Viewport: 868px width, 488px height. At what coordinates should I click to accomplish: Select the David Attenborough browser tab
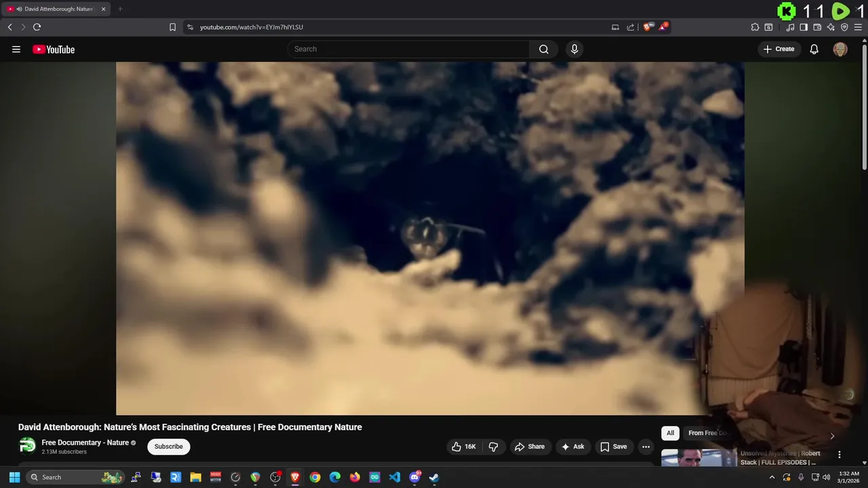[x=56, y=9]
